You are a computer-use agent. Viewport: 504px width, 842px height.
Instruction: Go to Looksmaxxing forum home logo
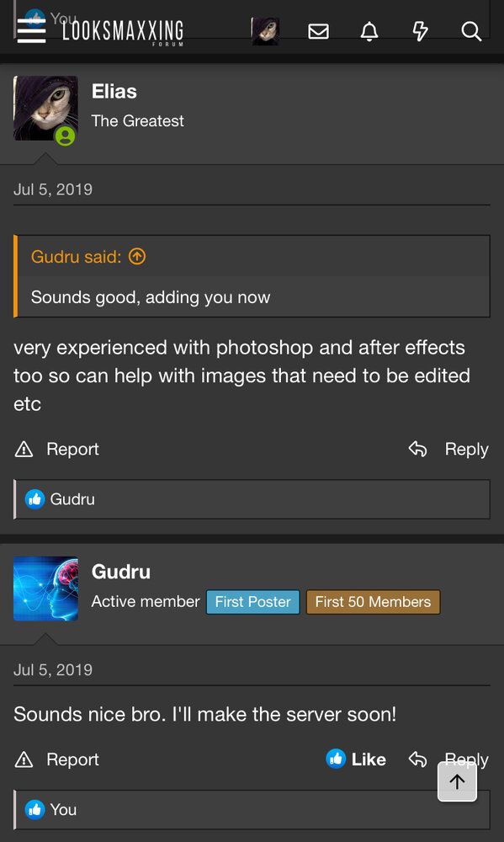tap(123, 32)
